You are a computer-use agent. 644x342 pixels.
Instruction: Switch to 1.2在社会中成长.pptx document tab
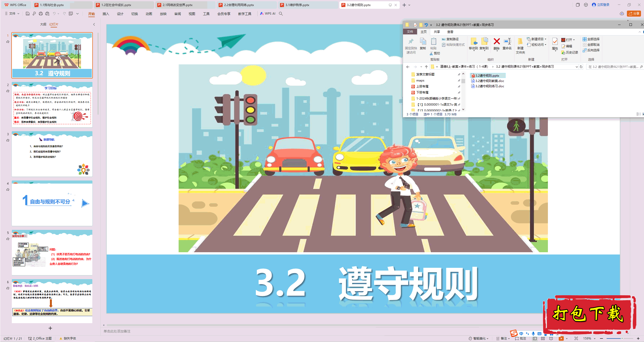tap(124, 5)
